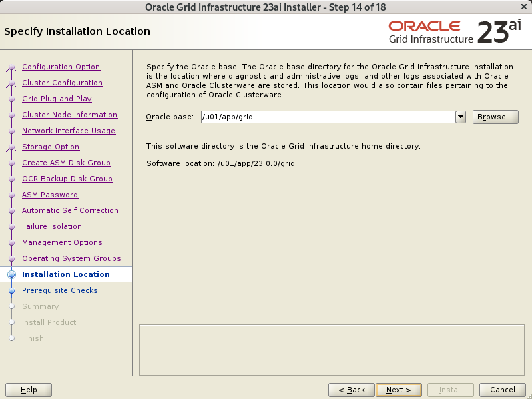Expand the Oracle base dropdown arrow
The height and width of the screenshot is (399, 532).
(460, 117)
